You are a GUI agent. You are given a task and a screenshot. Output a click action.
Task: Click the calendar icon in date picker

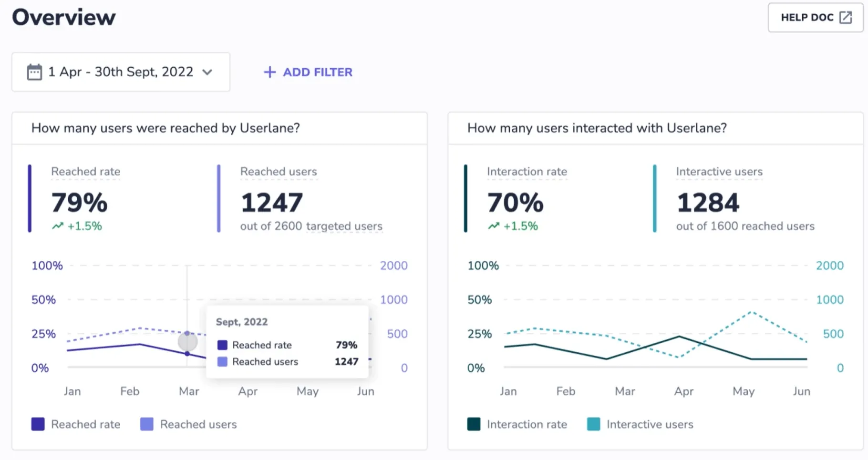pyautogui.click(x=34, y=72)
